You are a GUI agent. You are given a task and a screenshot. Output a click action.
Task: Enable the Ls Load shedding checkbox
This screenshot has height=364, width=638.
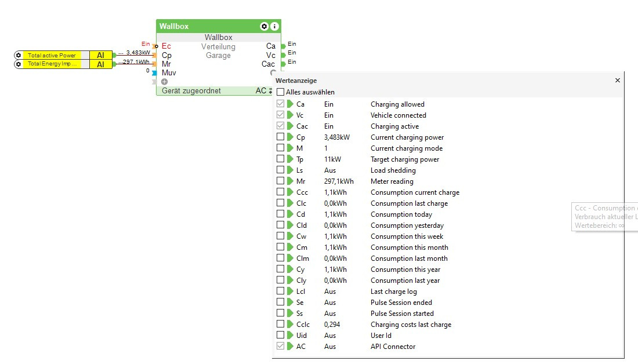click(x=280, y=170)
